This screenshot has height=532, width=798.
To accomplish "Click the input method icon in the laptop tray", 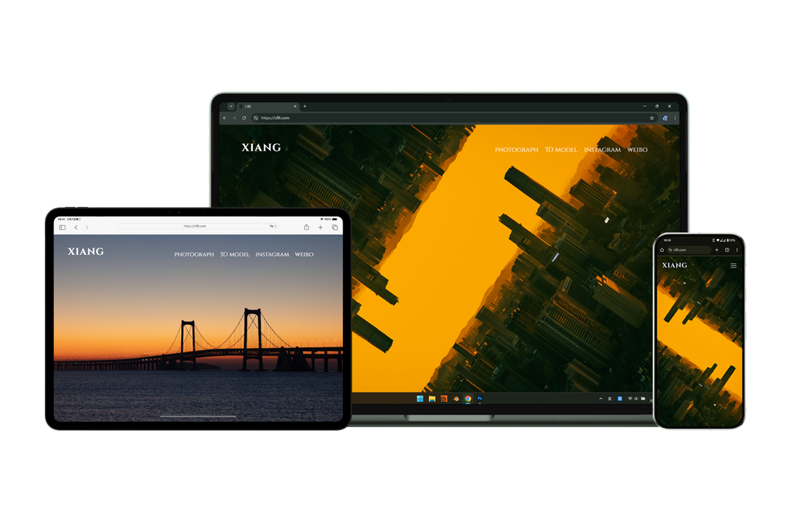I will pos(610,399).
